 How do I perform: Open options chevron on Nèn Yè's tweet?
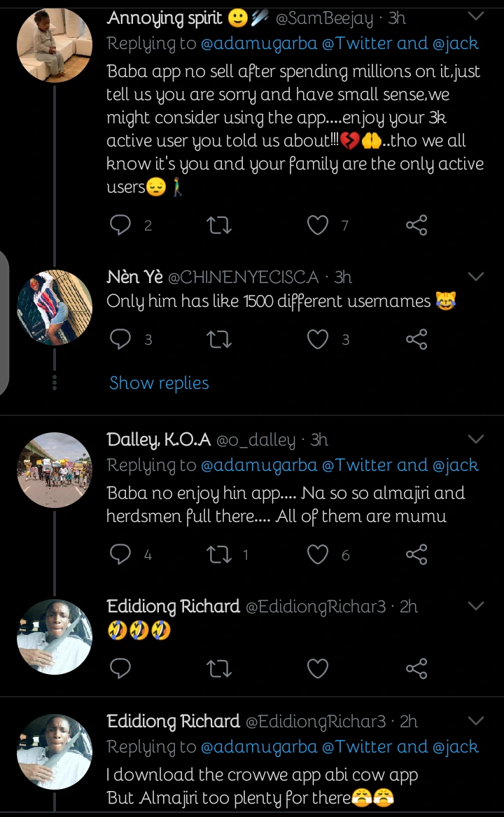point(476,277)
